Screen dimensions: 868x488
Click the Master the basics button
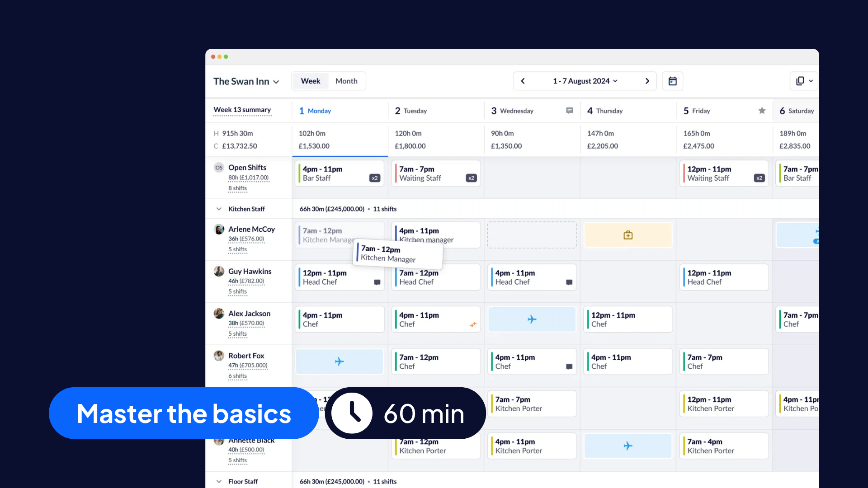(x=184, y=413)
